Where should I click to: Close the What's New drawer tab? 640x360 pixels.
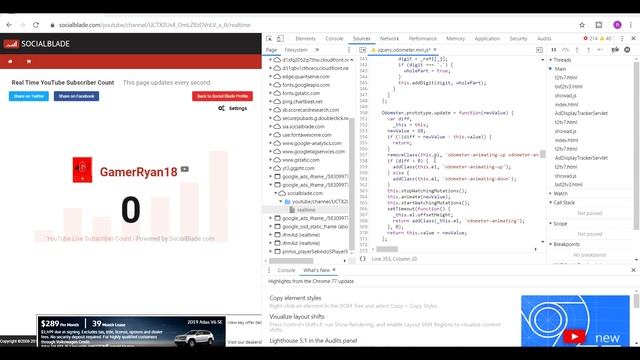click(x=334, y=270)
